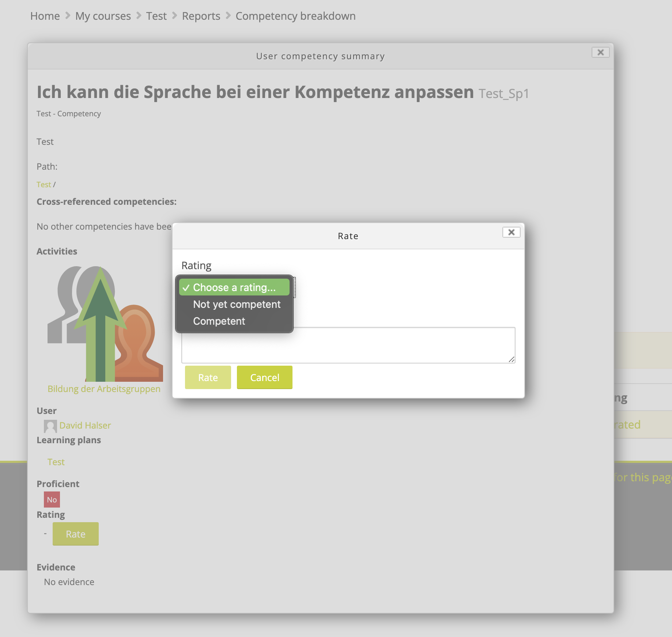
Task: Open the Test learning plan link
Action: (x=56, y=462)
